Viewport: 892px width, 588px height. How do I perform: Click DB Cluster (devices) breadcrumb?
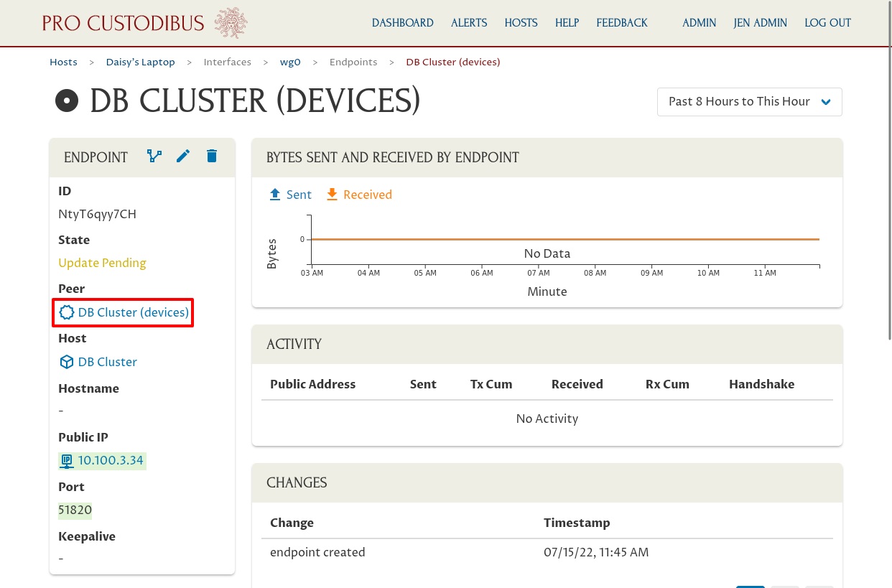453,62
